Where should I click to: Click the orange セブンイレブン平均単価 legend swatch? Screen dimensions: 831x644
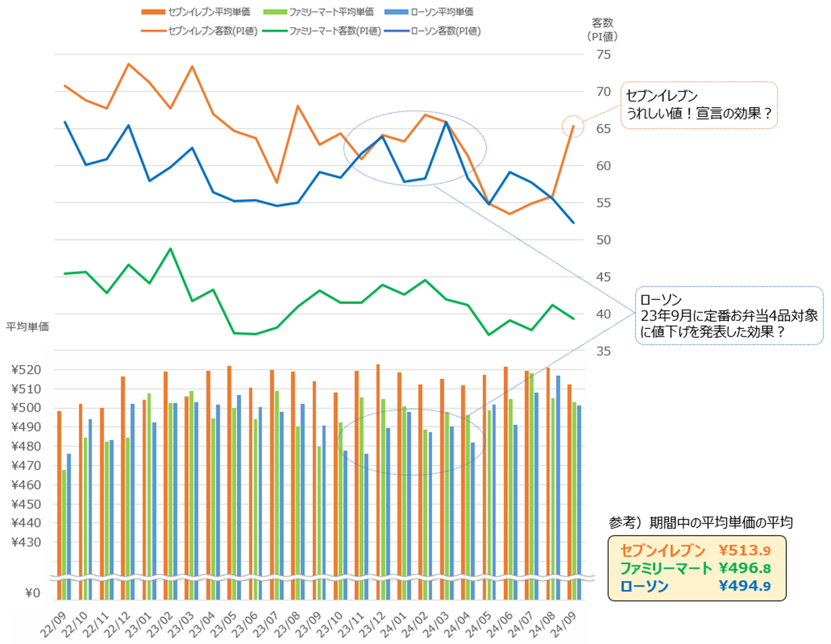[x=152, y=12]
